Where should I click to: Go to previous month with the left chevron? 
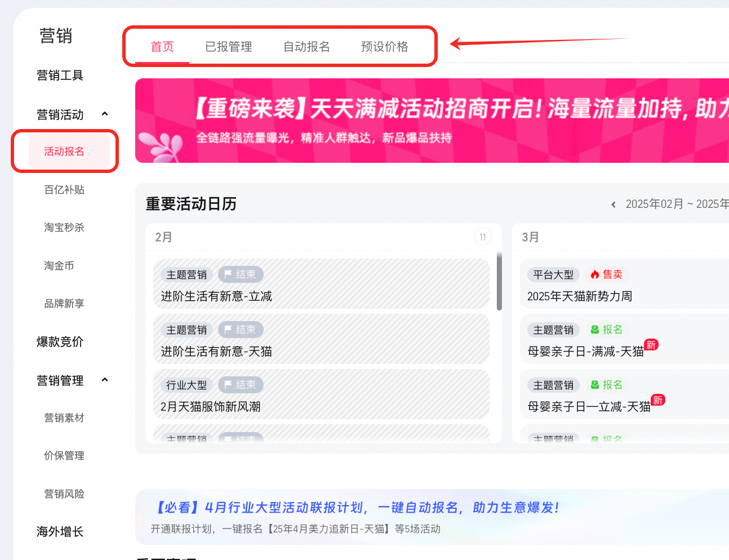click(x=614, y=205)
